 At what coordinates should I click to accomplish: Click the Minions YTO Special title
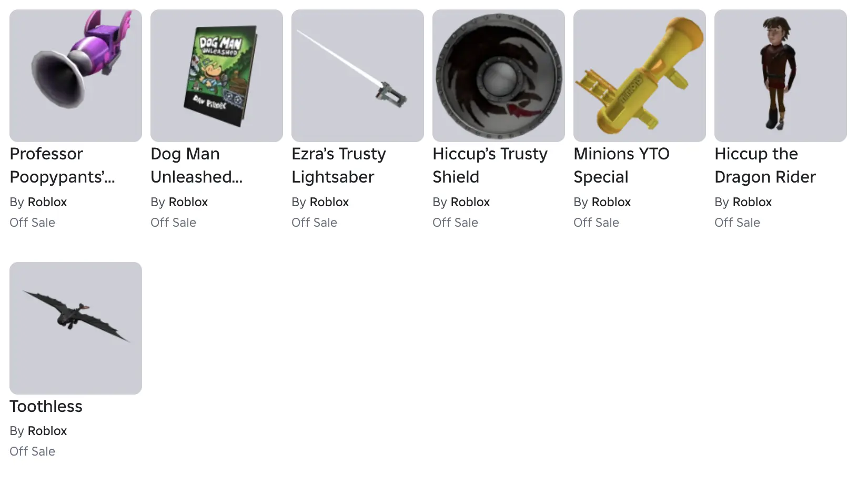click(621, 165)
